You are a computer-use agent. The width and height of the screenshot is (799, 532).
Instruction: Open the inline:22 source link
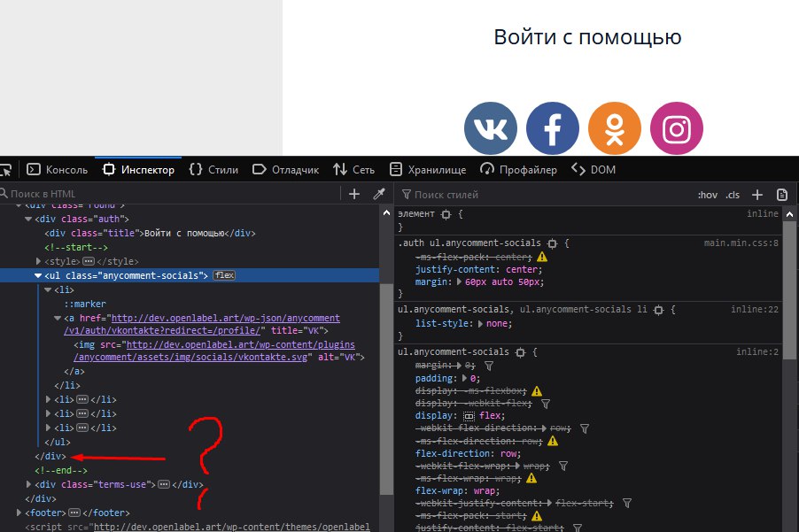(x=755, y=309)
